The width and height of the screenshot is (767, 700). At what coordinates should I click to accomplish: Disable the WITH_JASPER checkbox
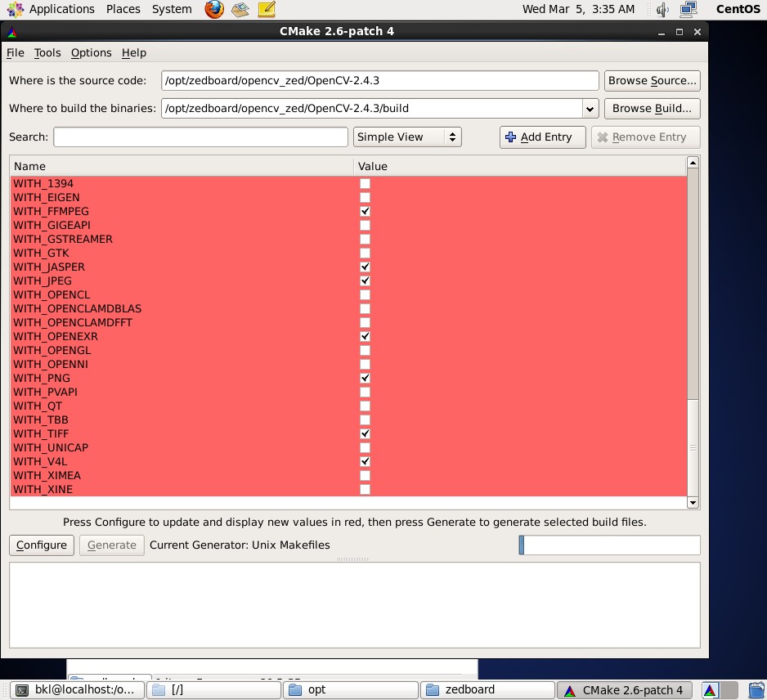point(365,267)
